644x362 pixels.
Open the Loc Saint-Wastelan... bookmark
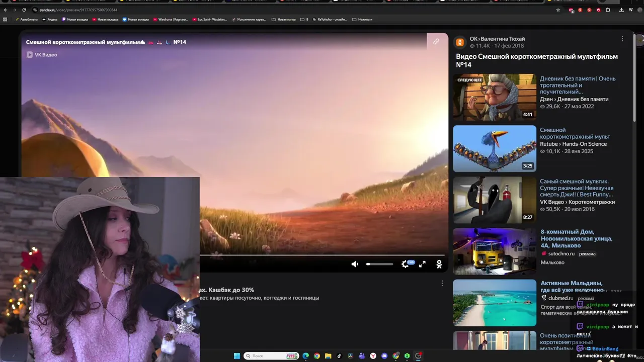210,19
